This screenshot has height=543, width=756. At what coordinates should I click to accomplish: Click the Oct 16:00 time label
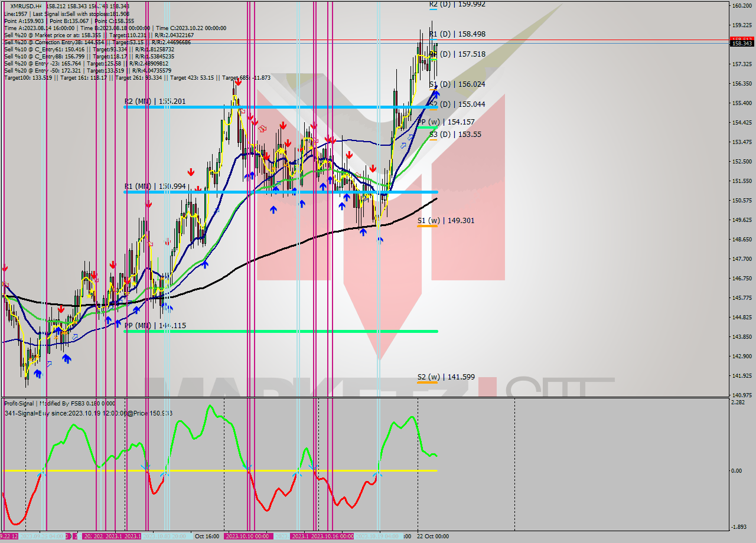(x=207, y=537)
